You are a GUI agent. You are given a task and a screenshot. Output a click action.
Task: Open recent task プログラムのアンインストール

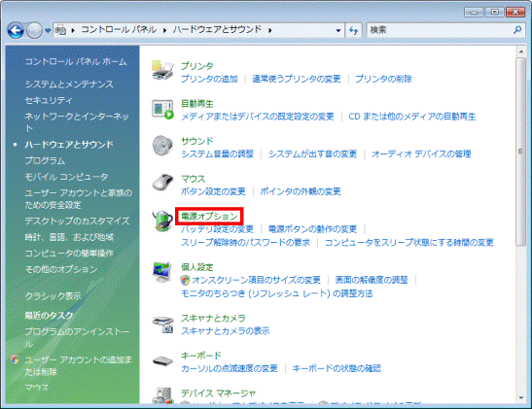click(x=77, y=337)
